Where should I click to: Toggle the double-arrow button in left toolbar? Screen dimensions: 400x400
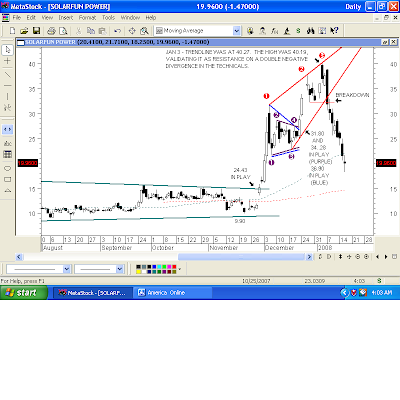[x=7, y=129]
